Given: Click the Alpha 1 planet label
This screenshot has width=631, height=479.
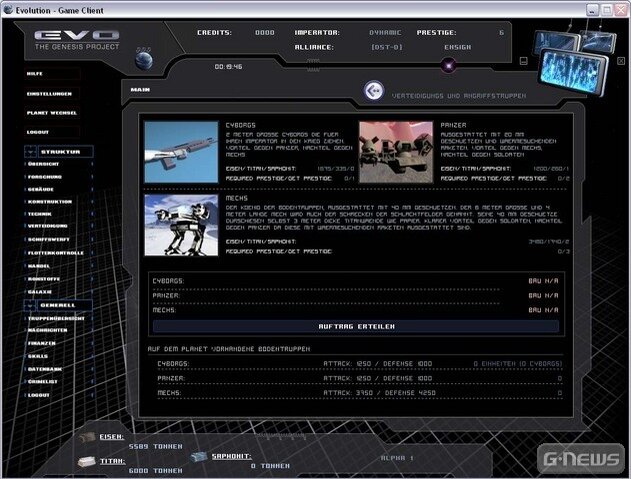Looking at the screenshot, I should [x=397, y=458].
